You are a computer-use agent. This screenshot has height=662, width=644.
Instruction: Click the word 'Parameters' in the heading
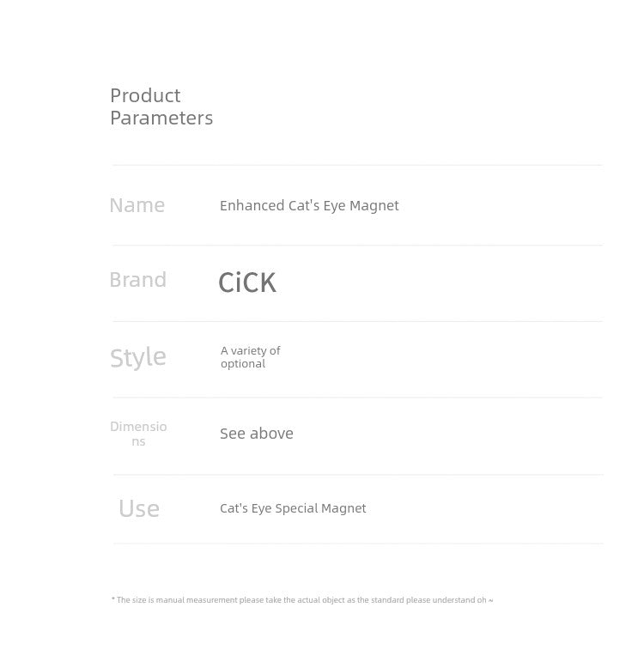pos(161,118)
